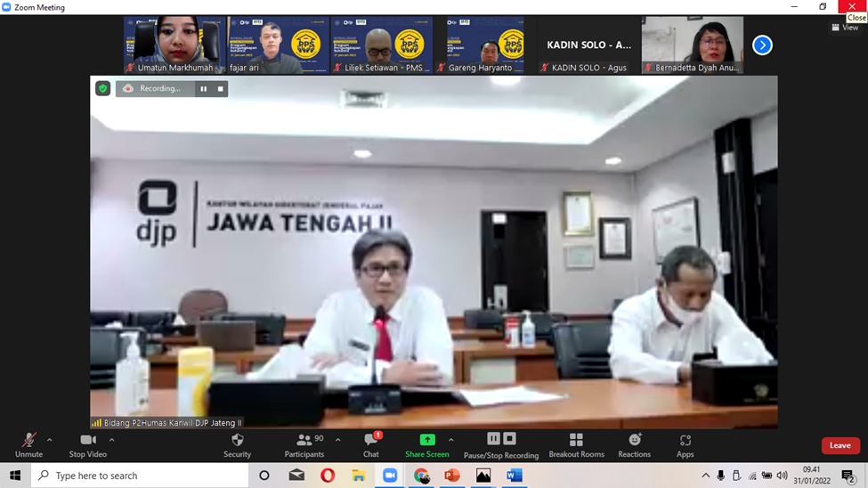Stop recording from top-left recording indicator
The width and height of the screenshot is (868, 488).
(221, 89)
